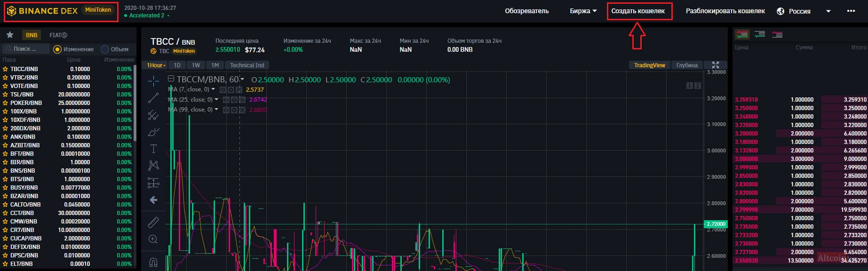Screen dimensions: 868x271
Task: Click the Поиск search field
Action: point(26,49)
